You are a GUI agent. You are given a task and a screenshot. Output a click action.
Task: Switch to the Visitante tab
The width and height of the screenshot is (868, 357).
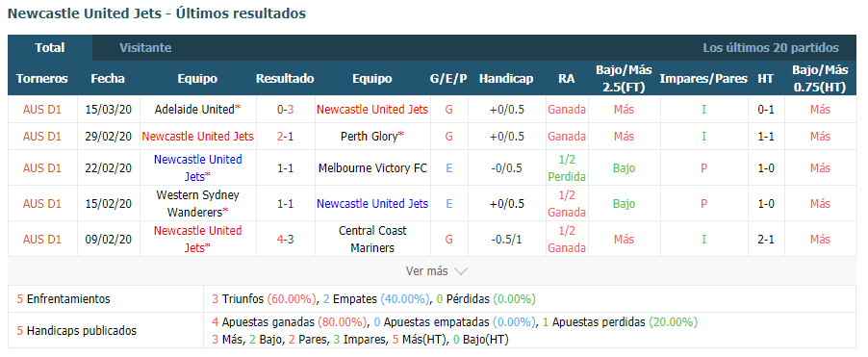tap(145, 47)
